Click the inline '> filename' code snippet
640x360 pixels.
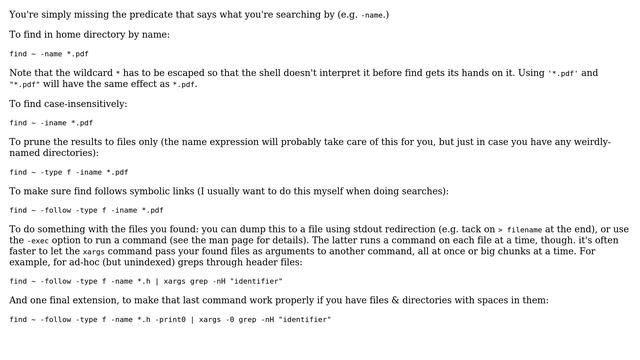pos(520,230)
